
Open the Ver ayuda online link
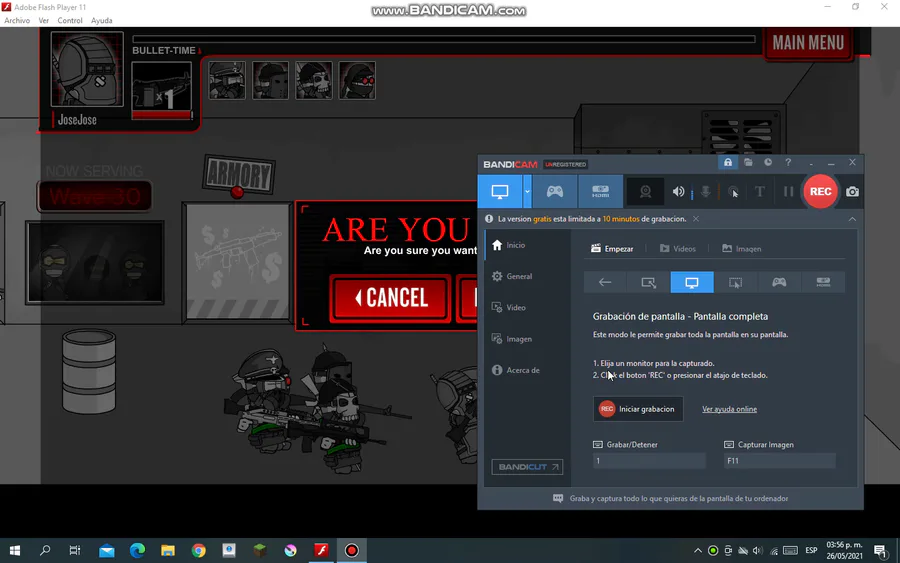coord(729,409)
